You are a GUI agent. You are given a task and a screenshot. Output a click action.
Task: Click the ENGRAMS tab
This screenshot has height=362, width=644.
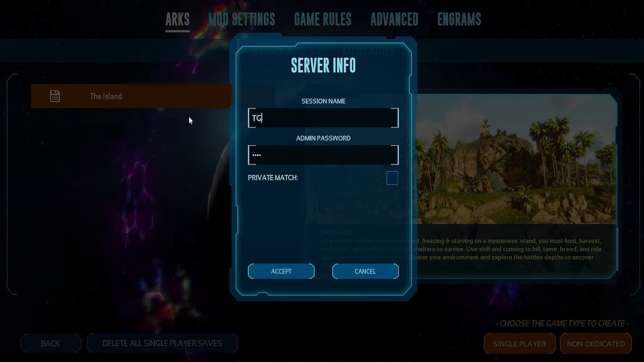(x=459, y=19)
